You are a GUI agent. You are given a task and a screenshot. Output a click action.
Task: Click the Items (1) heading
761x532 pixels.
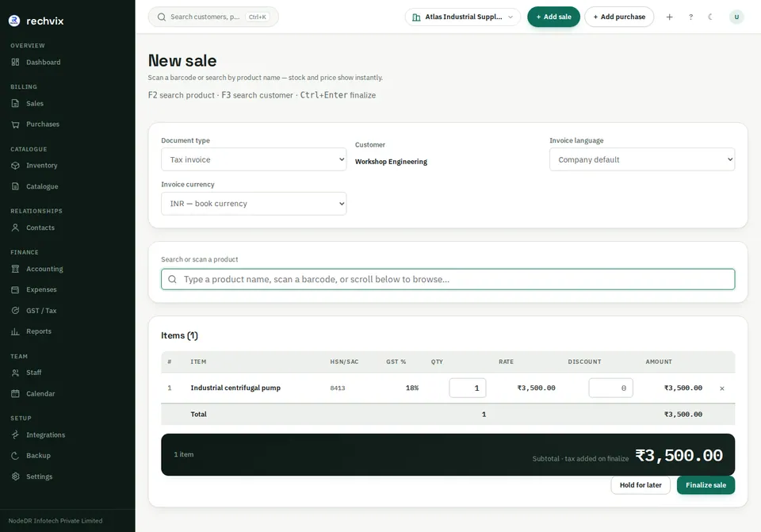(x=180, y=335)
